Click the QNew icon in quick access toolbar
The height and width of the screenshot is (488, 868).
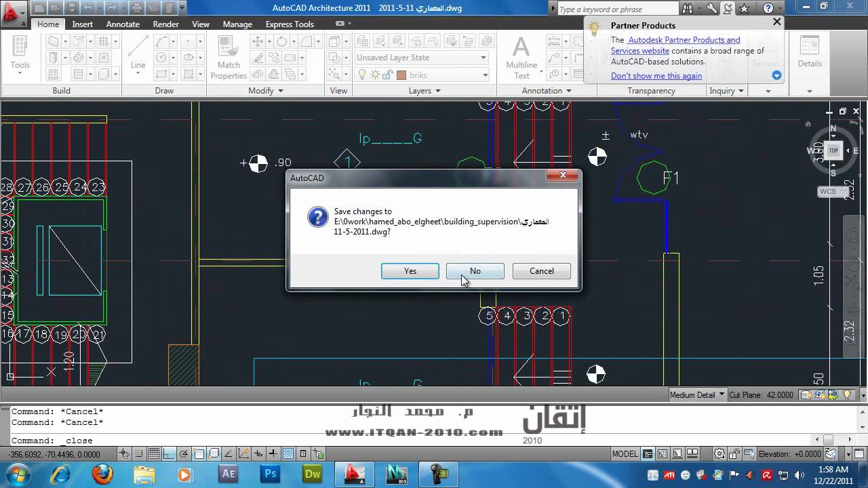39,8
